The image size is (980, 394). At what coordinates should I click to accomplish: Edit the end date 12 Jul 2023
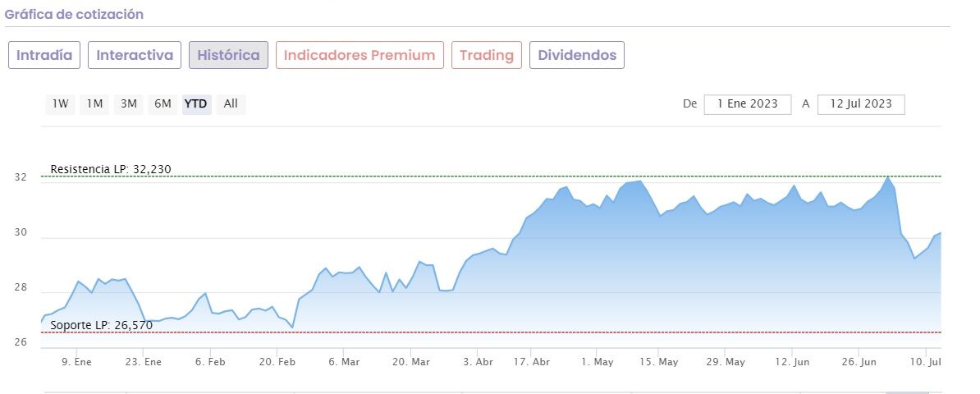pos(861,104)
